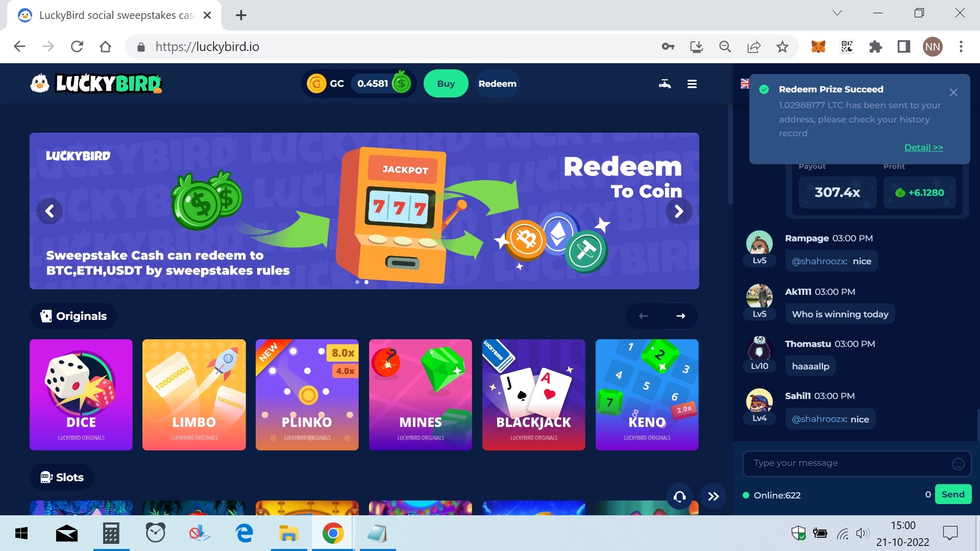The width and height of the screenshot is (980, 551).
Task: Open the Extensions puzzle menu
Action: tap(875, 47)
